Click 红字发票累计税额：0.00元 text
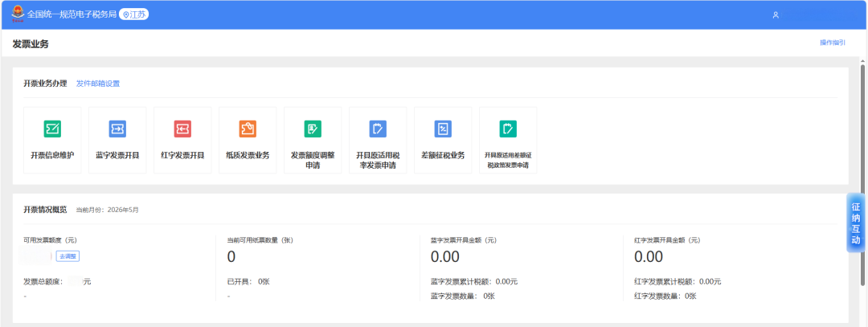 [678, 282]
